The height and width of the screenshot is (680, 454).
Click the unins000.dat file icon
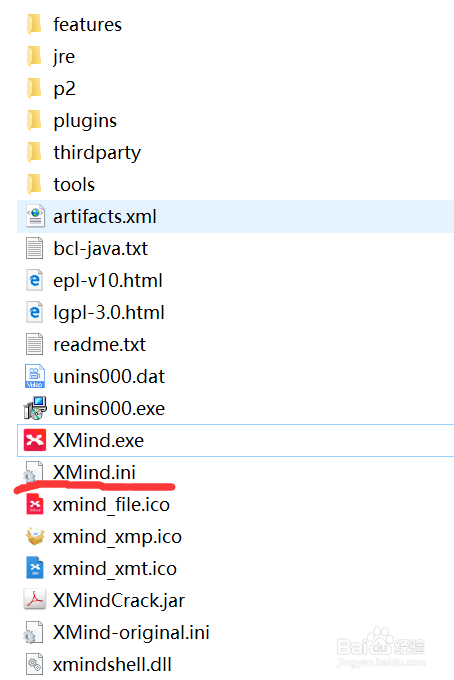tap(35, 376)
